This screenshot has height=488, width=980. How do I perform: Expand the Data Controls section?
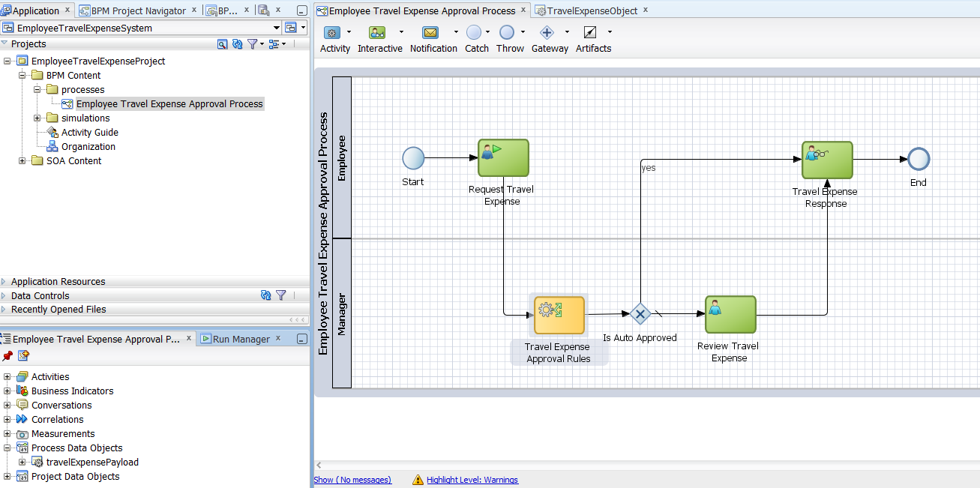pyautogui.click(x=4, y=295)
